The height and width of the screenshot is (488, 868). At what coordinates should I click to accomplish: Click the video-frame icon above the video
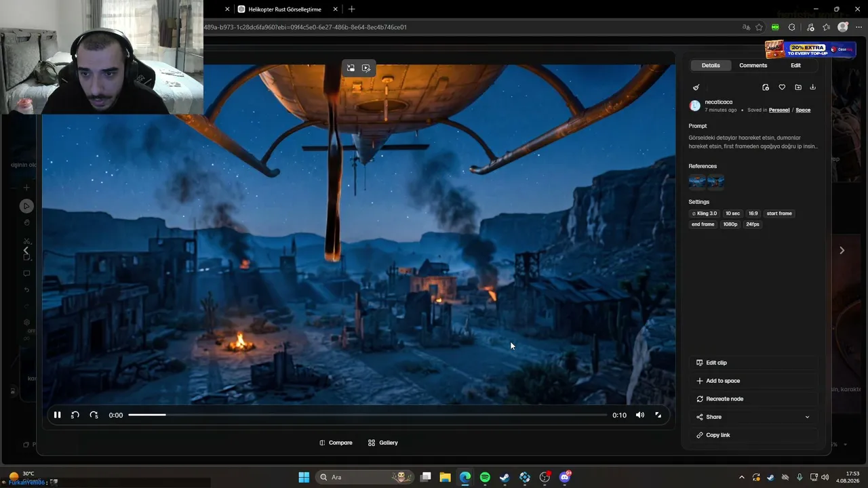click(366, 68)
